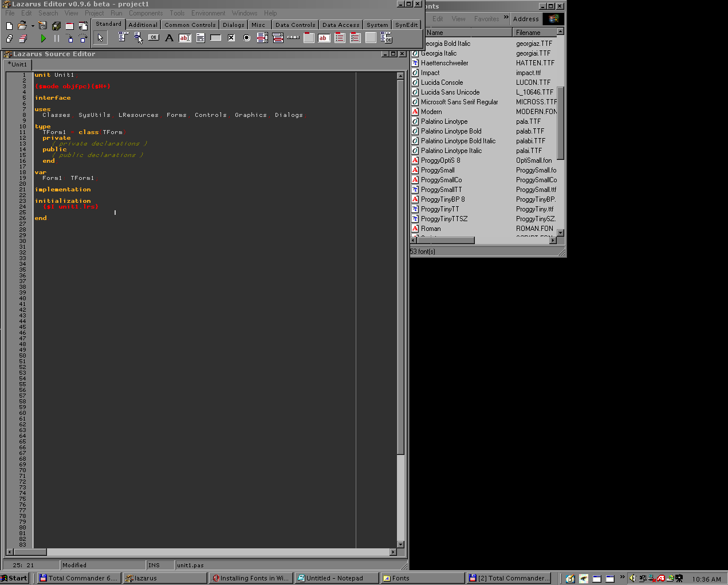Expand the Open recent dropdown arrow
Screen dimensions: 728x585
(33, 26)
